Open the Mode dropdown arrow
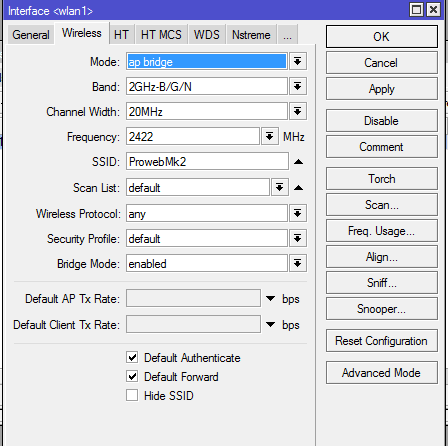This screenshot has height=446, width=448. point(298,61)
